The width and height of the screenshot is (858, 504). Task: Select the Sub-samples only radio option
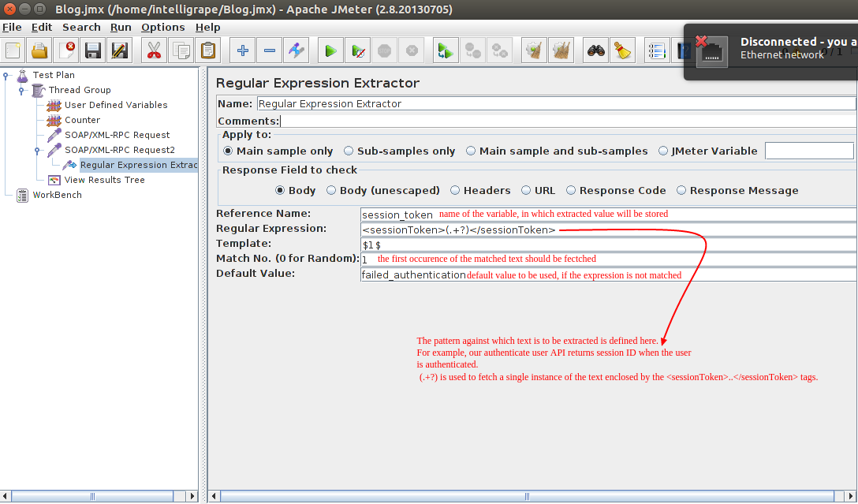(348, 151)
